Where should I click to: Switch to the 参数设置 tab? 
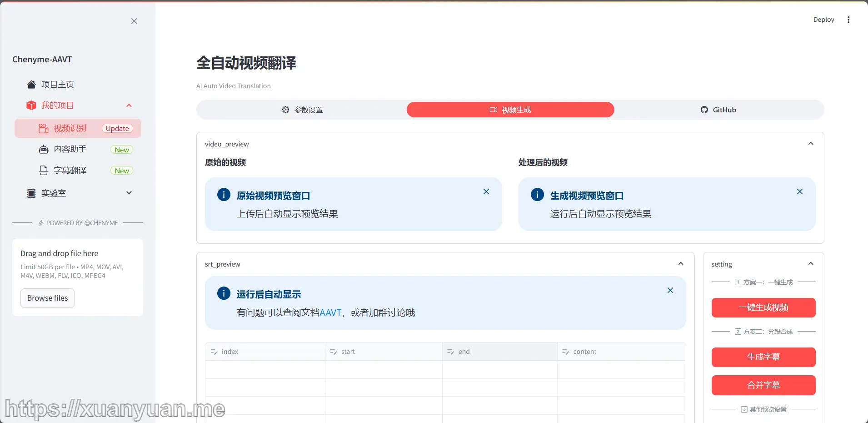click(302, 110)
